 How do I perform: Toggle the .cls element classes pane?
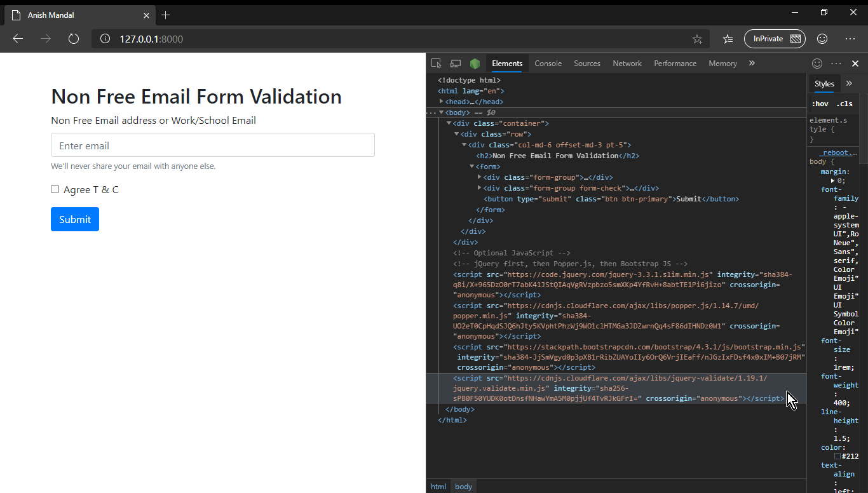(845, 103)
